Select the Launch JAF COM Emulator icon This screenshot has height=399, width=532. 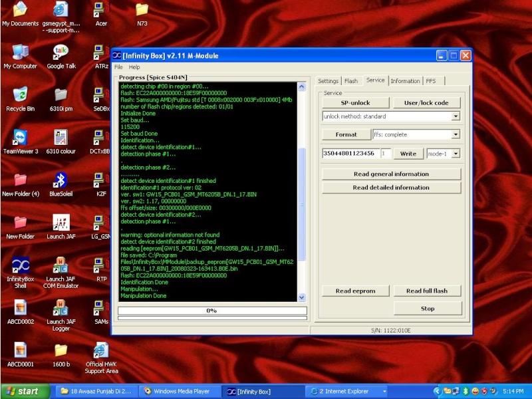pyautogui.click(x=61, y=273)
